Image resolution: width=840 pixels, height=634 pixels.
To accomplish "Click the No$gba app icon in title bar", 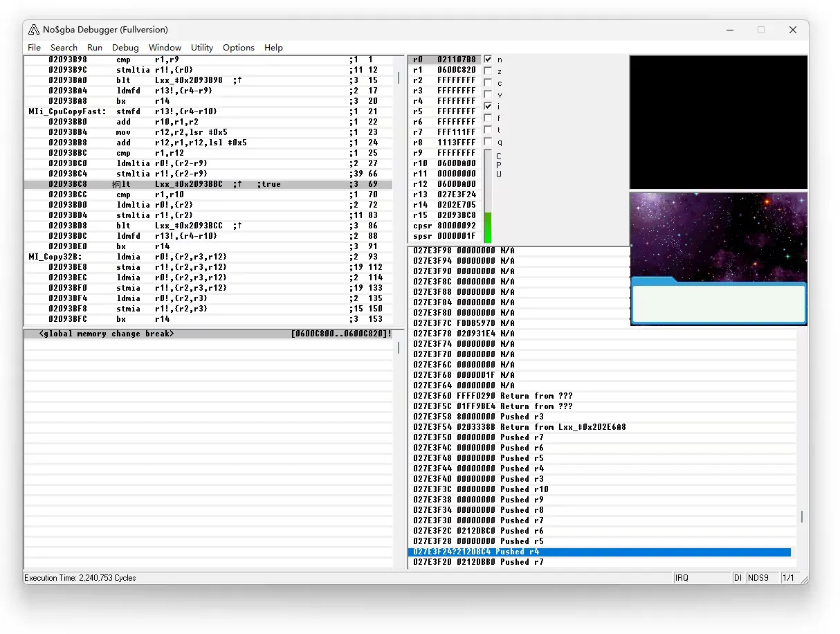I will [34, 30].
